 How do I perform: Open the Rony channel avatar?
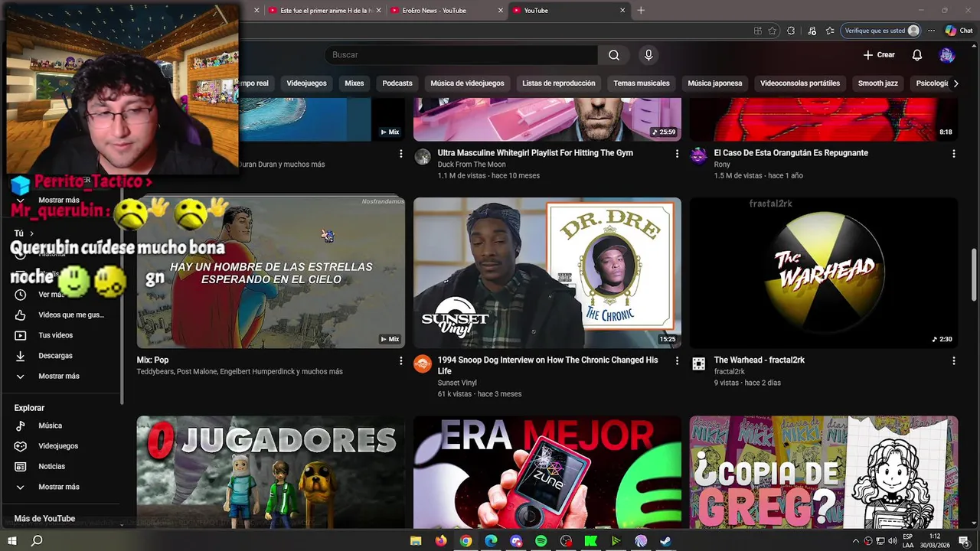click(x=699, y=157)
